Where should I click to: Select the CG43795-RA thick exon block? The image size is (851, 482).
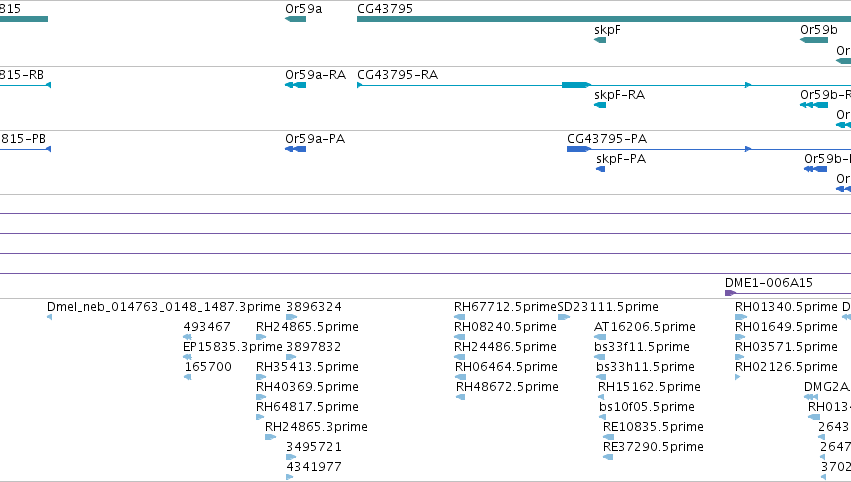coord(576,85)
